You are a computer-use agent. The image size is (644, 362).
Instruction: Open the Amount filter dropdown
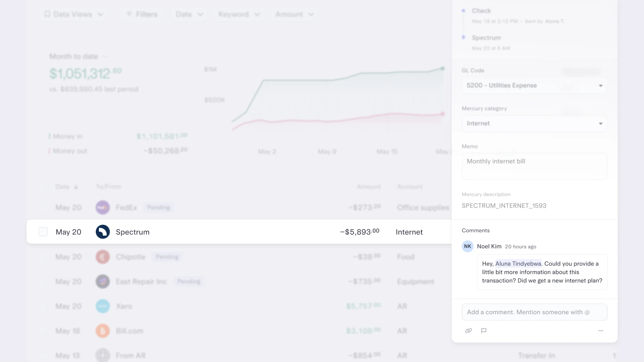tap(295, 14)
